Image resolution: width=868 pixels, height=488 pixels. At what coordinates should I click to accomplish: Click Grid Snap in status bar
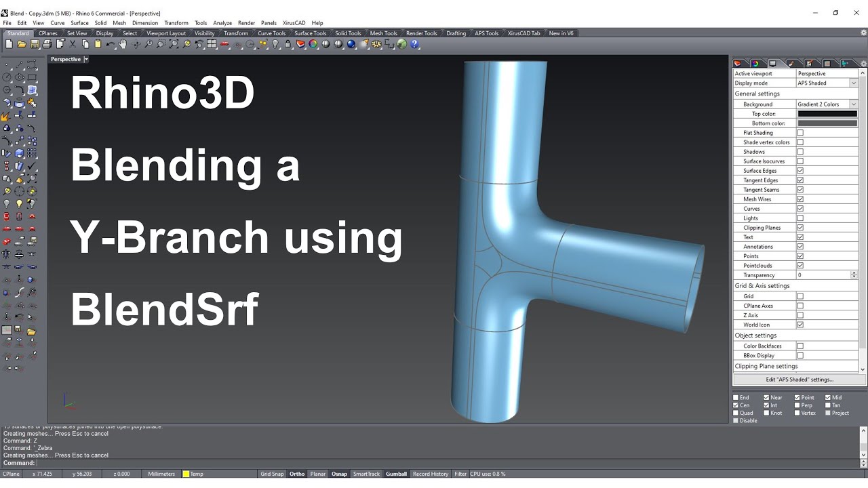pyautogui.click(x=272, y=474)
